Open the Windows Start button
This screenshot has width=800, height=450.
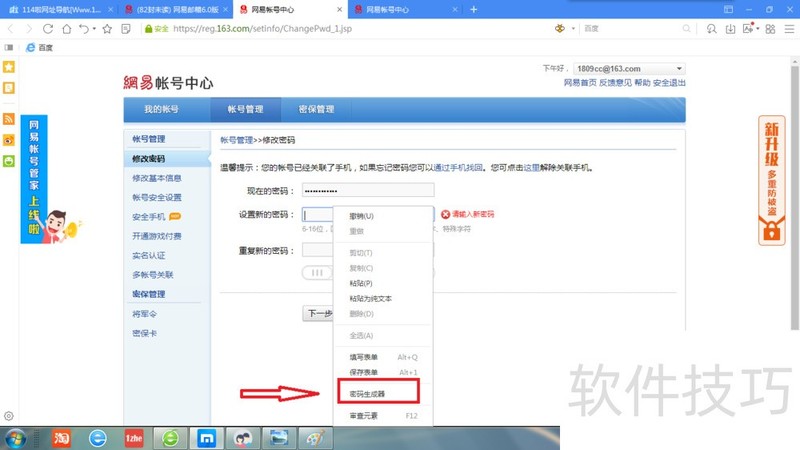pyautogui.click(x=15, y=439)
